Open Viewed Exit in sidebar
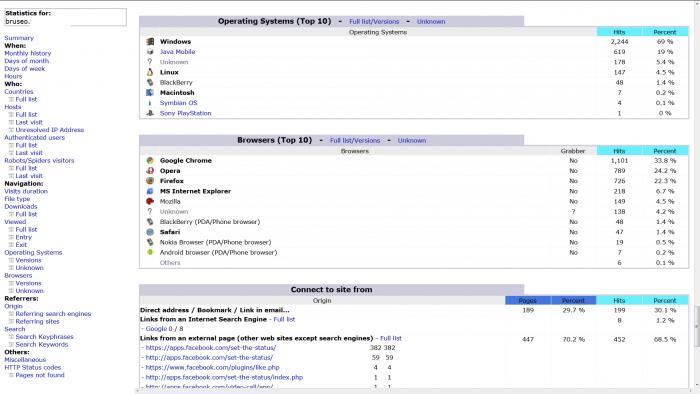The image size is (700, 394). coord(21,245)
